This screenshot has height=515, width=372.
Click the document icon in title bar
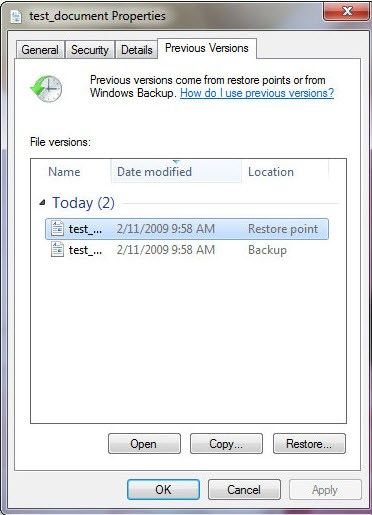(x=16, y=17)
